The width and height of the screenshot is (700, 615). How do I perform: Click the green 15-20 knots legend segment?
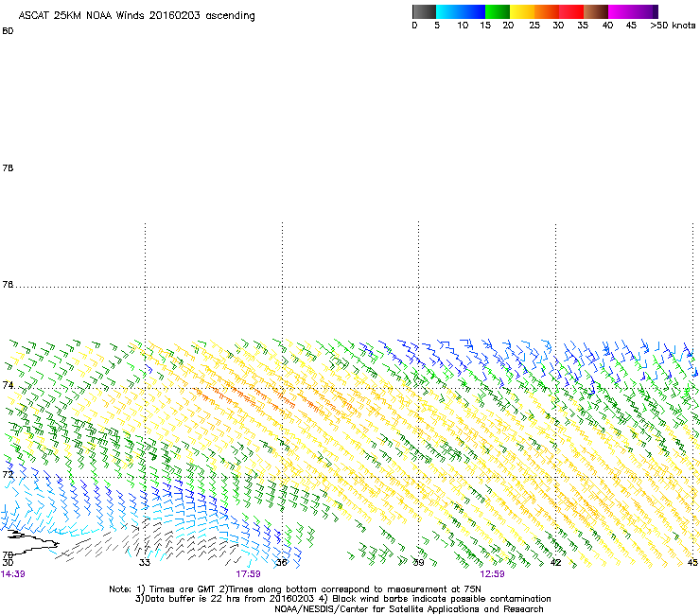(x=498, y=11)
